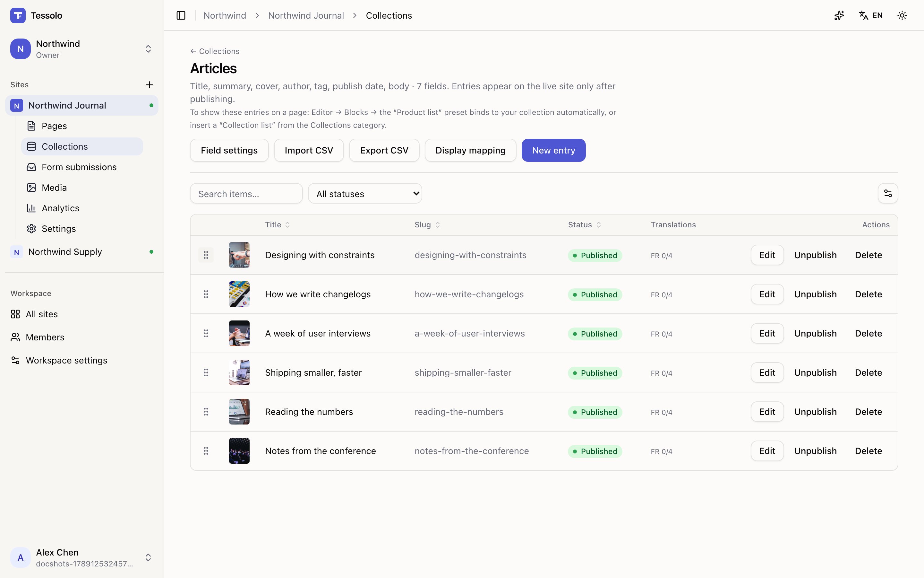Toggle light/dark theme sun icon
924x578 pixels.
902,15
